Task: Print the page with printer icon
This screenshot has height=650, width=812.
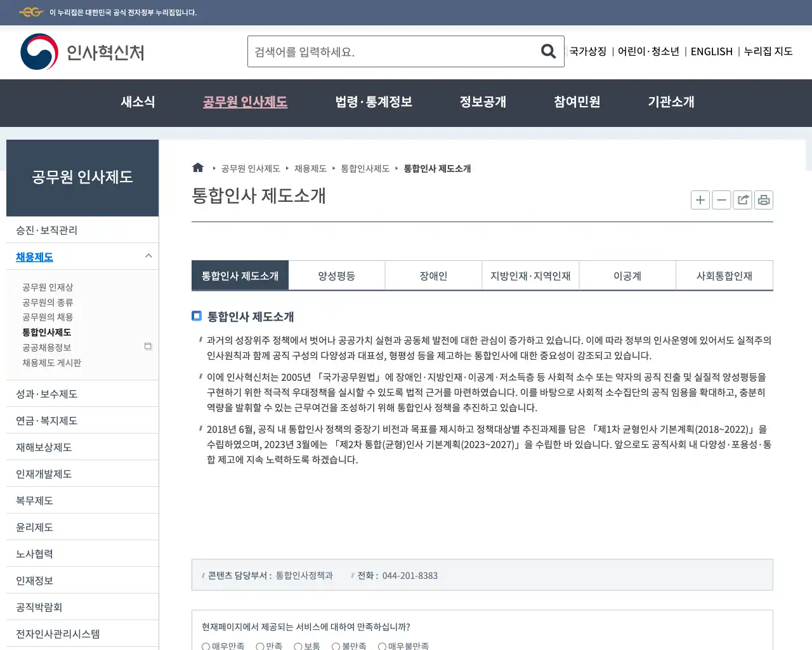Action: (764, 200)
